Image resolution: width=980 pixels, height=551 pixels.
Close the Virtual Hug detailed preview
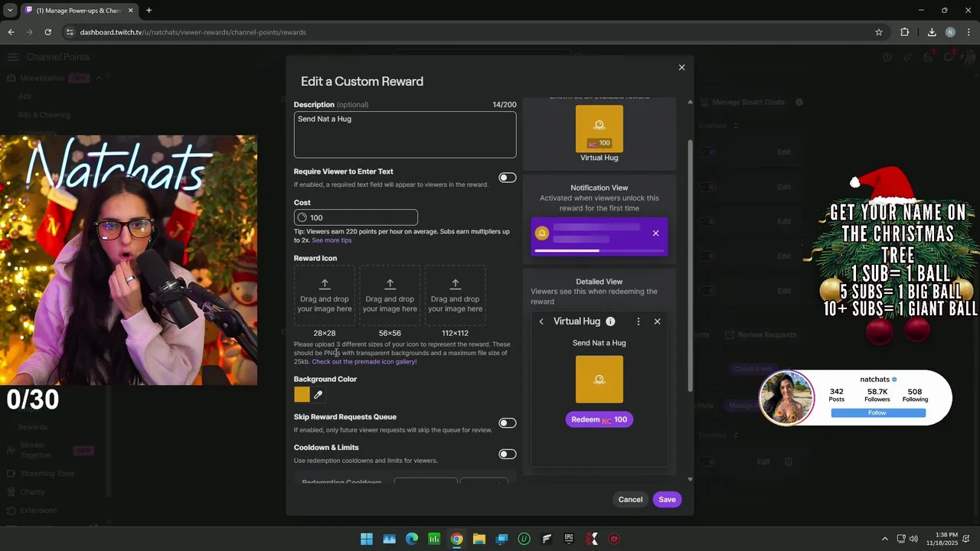tap(657, 321)
